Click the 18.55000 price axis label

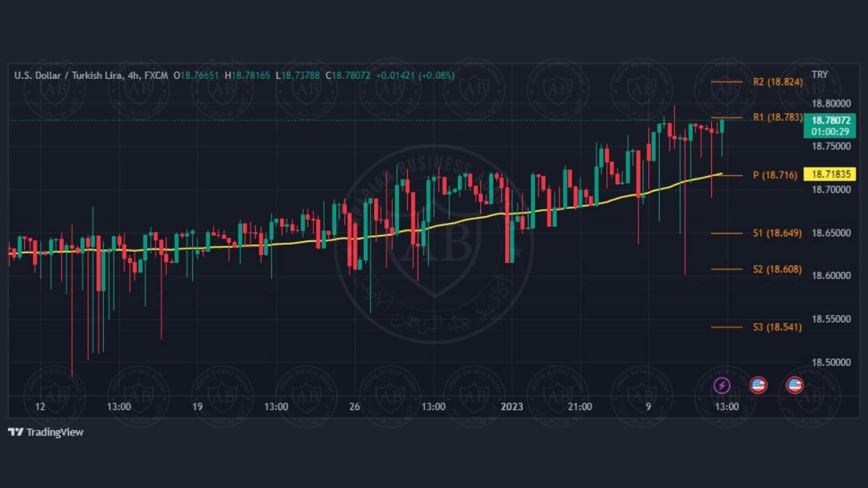[831, 319]
